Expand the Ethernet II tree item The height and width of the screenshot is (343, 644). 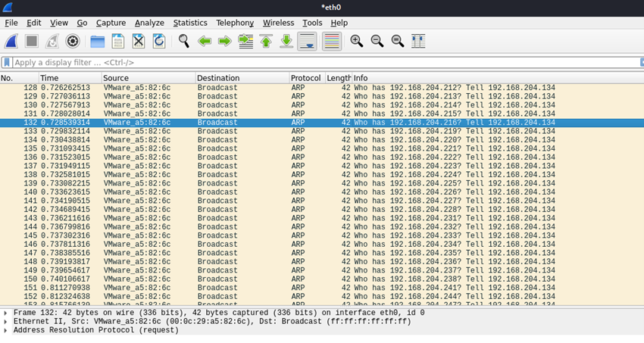click(6, 322)
